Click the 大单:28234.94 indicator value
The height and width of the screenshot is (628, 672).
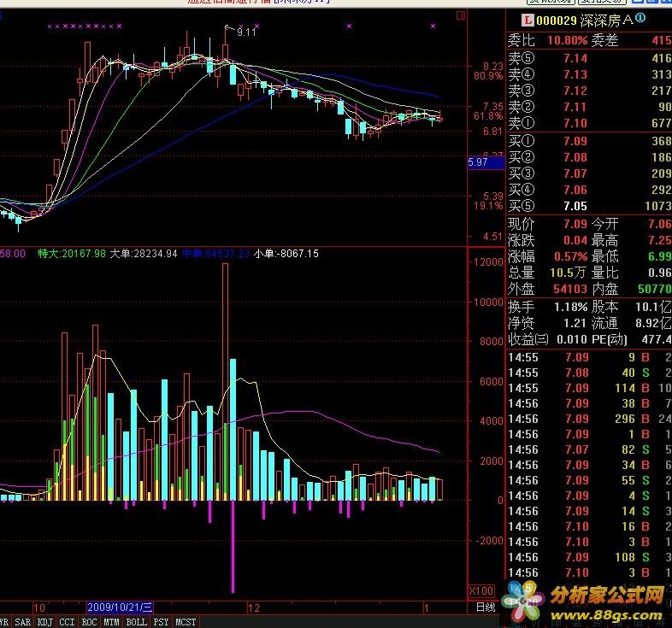coord(144,254)
